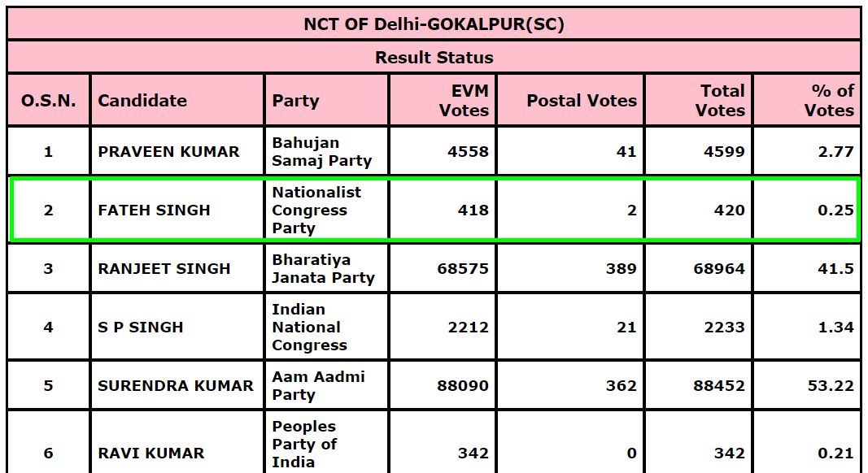
Task: Select the % of Votes column header
Action: point(829,101)
